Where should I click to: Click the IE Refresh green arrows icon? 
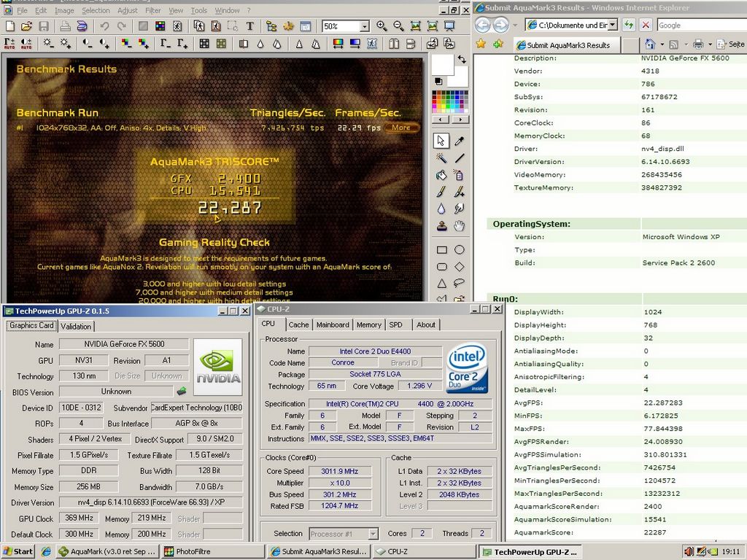coord(629,25)
